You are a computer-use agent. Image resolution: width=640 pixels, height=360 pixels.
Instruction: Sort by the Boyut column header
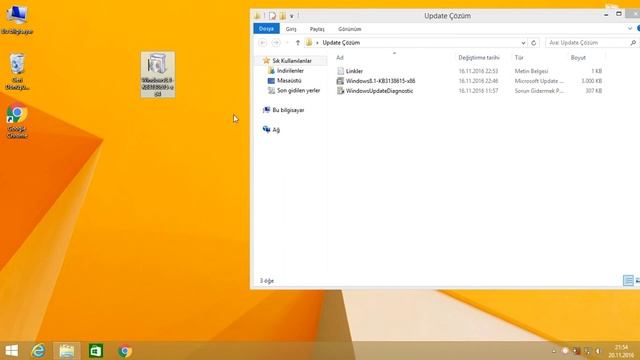(578, 58)
